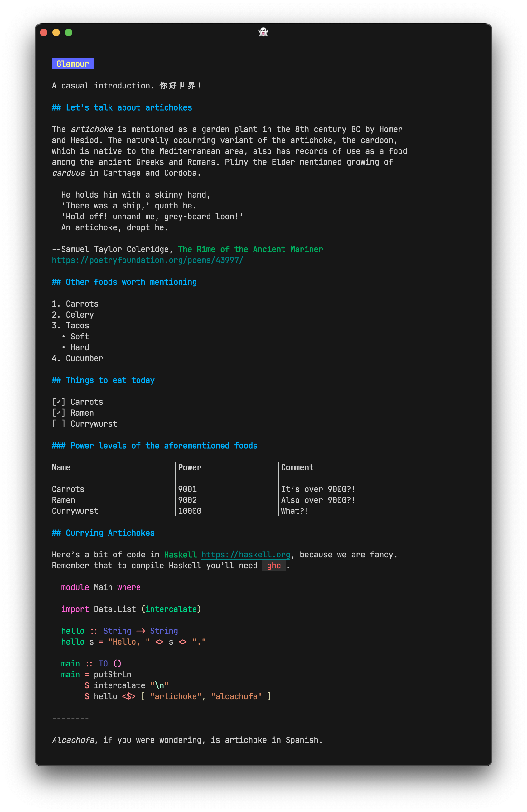527x812 pixels.
Task: Click the 'Let's talk about artichokes' heading
Action: pyautogui.click(x=122, y=108)
